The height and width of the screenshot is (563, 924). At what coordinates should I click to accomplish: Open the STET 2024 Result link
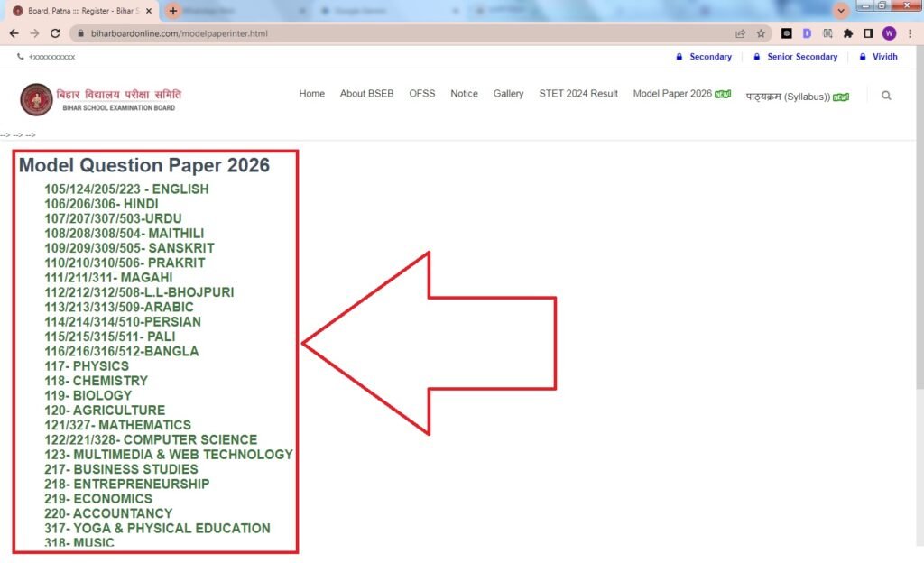coord(578,93)
